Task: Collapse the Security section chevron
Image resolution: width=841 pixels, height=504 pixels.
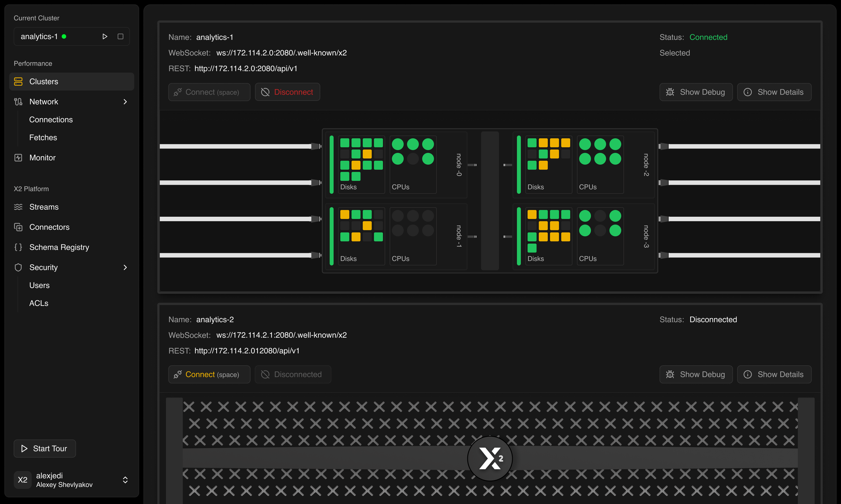Action: 125,267
